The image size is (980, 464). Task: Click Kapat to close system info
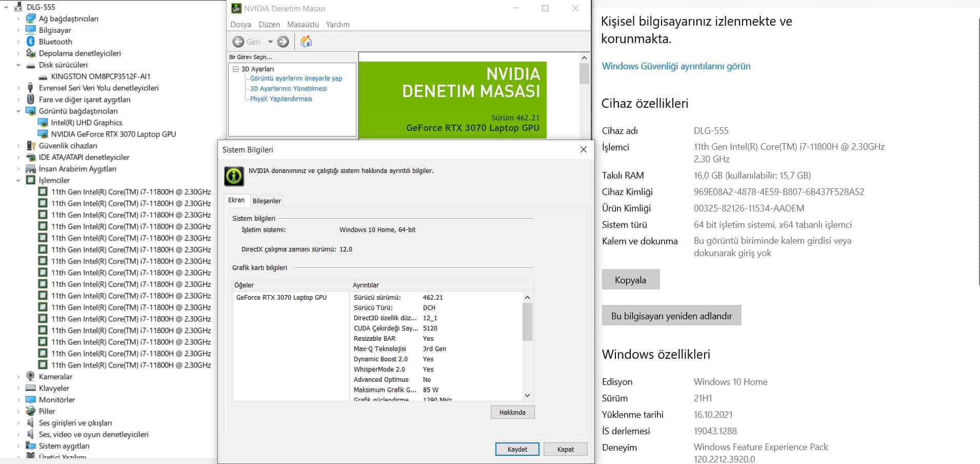click(565, 449)
